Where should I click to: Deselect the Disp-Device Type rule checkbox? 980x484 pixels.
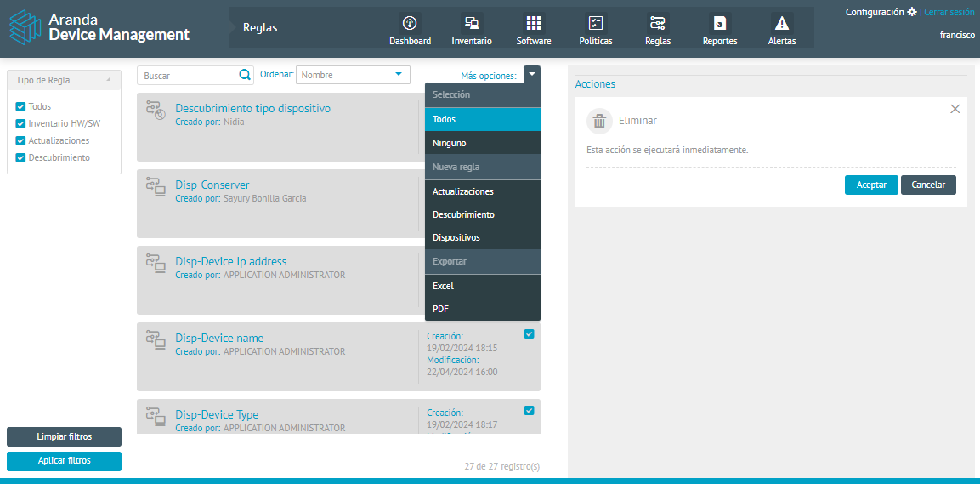529,410
